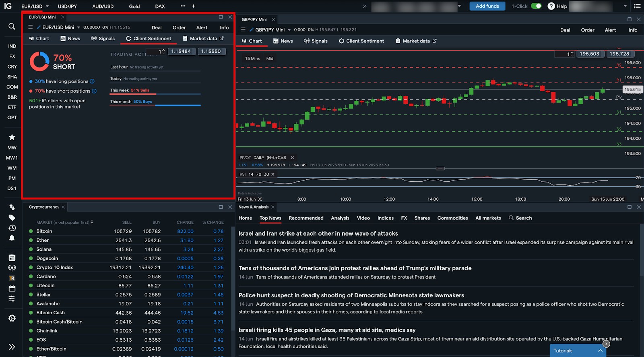Open the account selector dropdown arrow
This screenshot has width=644, height=357.
tap(459, 6)
